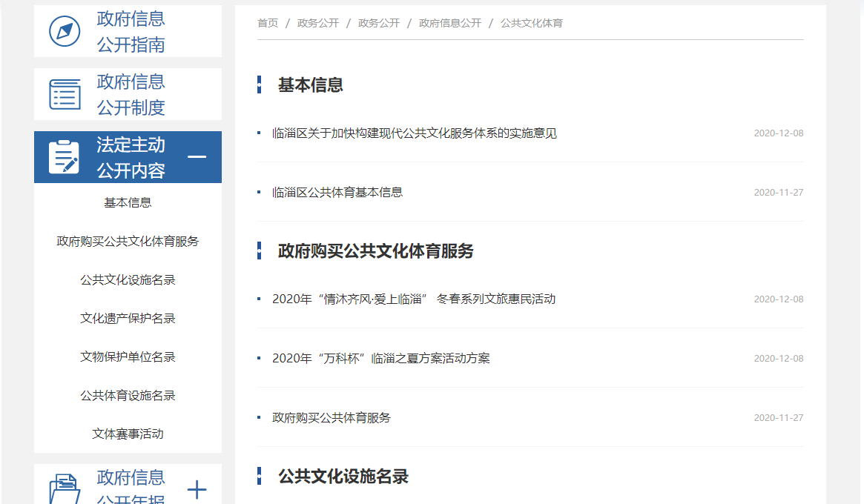The width and height of the screenshot is (864, 504).
Task: Open 文物保护单位名录 sidebar item
Action: [128, 357]
